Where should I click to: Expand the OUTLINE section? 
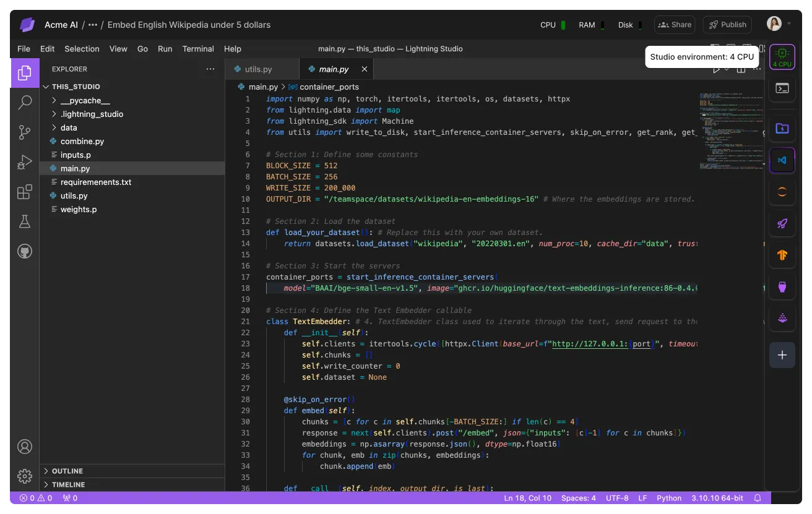[67, 471]
